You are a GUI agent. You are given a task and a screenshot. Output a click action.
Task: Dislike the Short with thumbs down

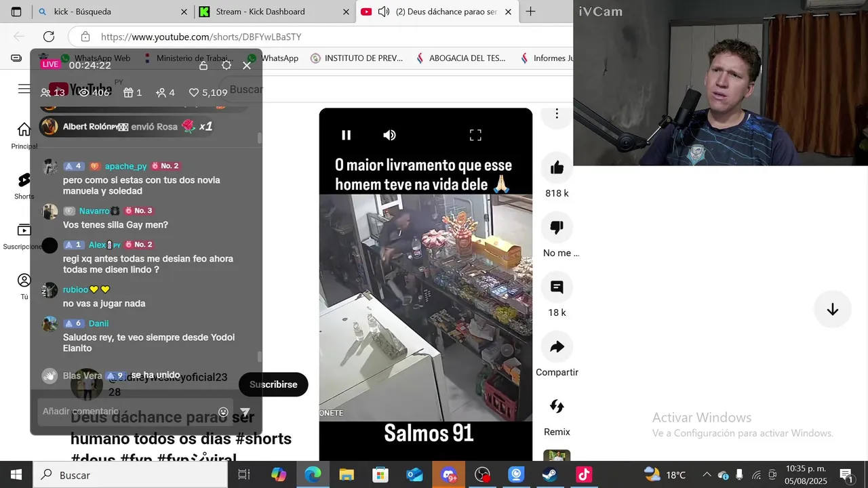557,227
